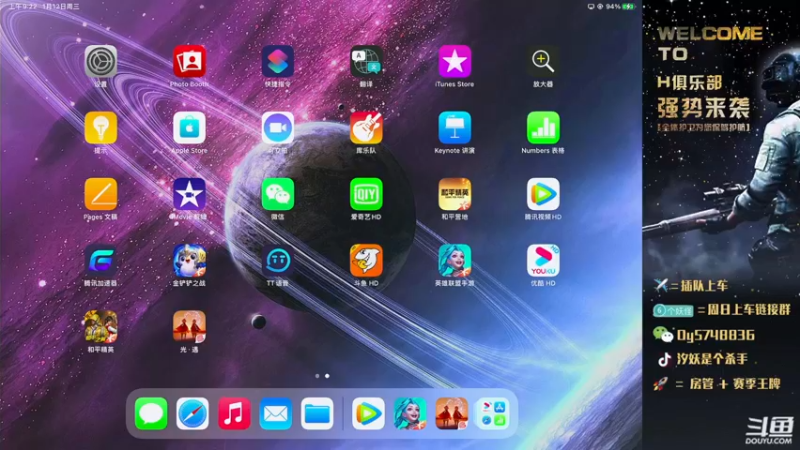Open the Tips app (提示)

click(x=101, y=128)
